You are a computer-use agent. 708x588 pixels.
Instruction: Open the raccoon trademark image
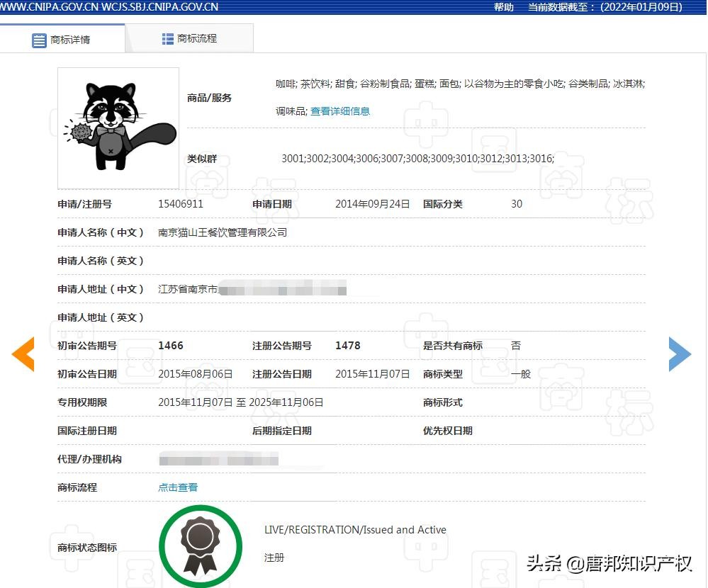(118, 128)
